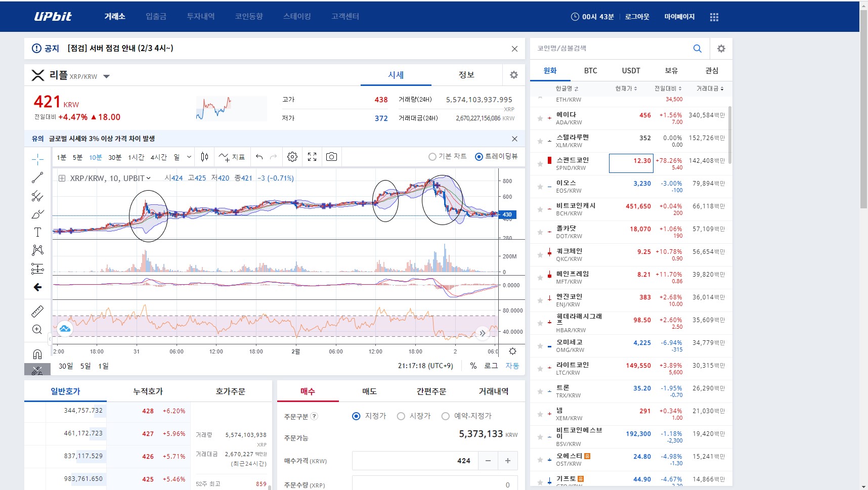
Task: Select the 기본 차트 radio option
Action: 432,157
